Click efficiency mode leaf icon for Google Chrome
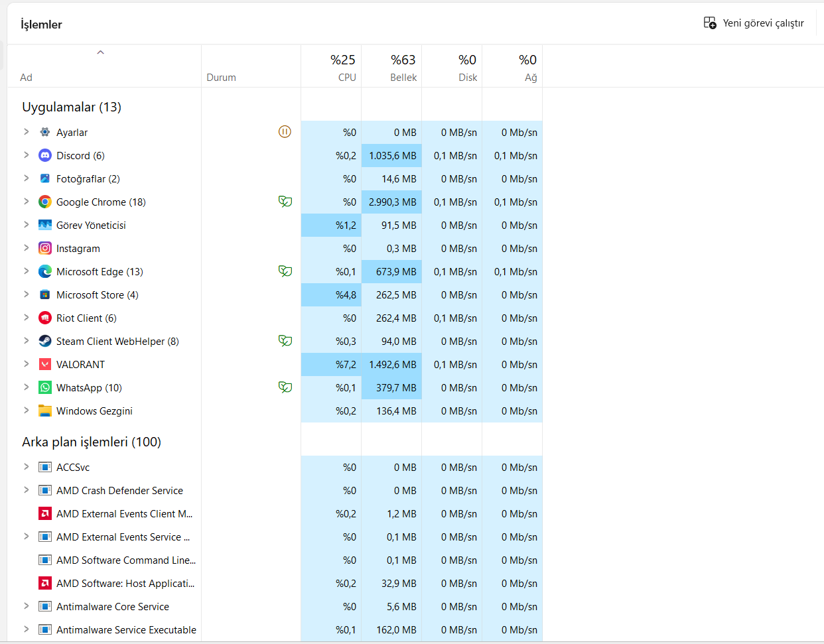 285,201
